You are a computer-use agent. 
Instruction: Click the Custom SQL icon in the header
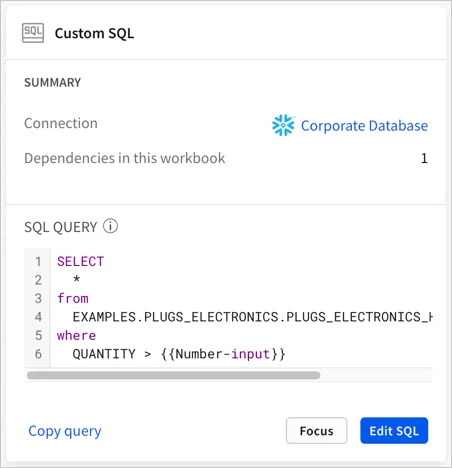click(x=33, y=33)
